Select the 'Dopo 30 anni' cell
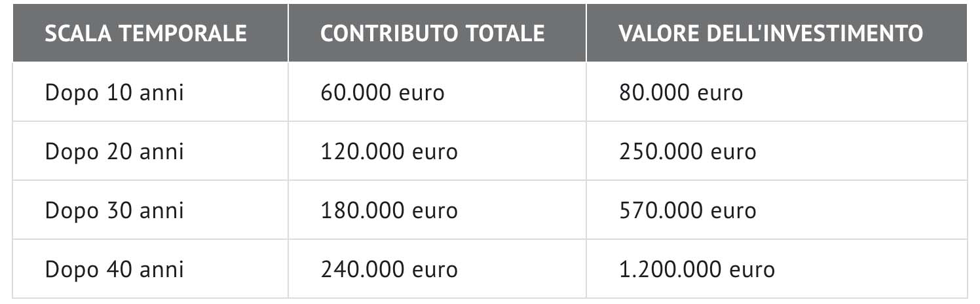Screen dimensions: 980x304 (114, 210)
